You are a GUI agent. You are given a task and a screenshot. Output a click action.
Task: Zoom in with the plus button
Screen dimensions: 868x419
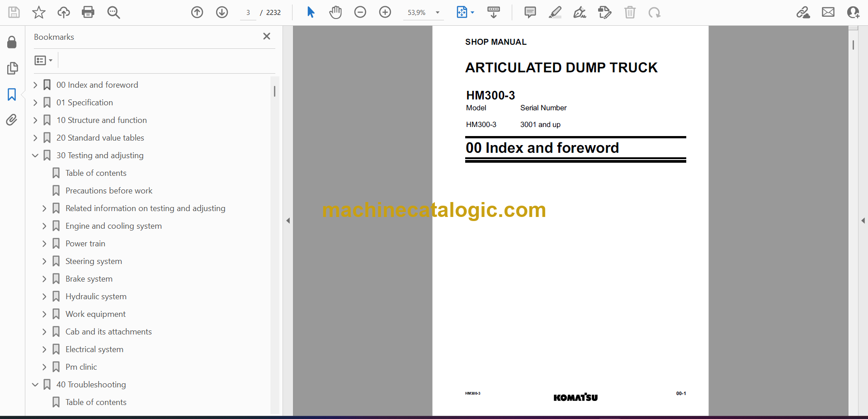click(385, 12)
